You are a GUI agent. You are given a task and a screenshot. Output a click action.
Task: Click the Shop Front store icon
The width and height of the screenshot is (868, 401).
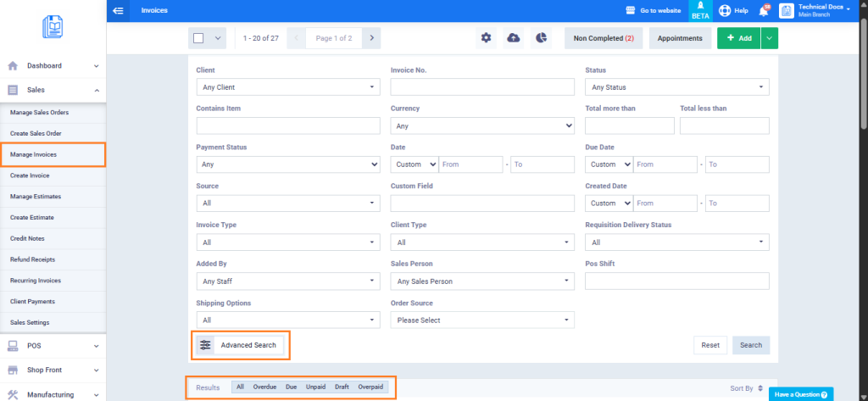[13, 370]
